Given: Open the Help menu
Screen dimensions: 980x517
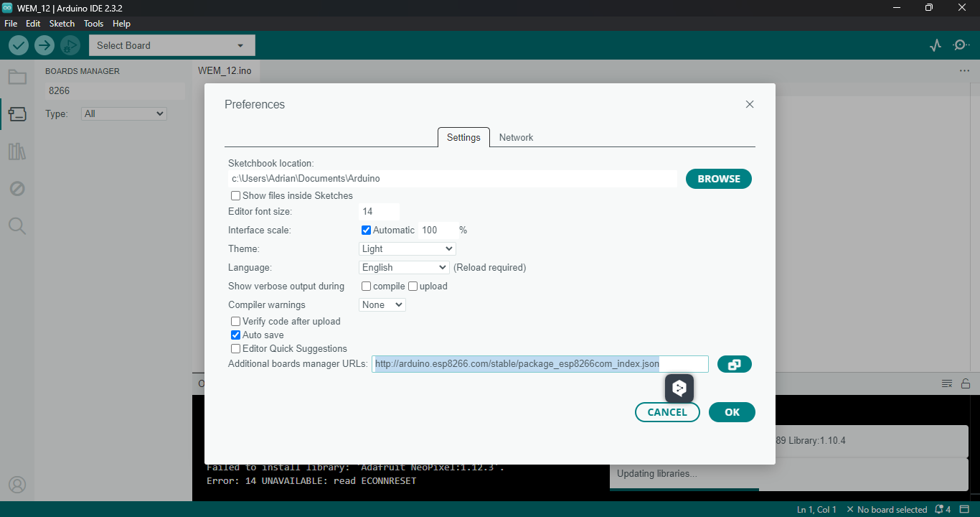Looking at the screenshot, I should [121, 24].
